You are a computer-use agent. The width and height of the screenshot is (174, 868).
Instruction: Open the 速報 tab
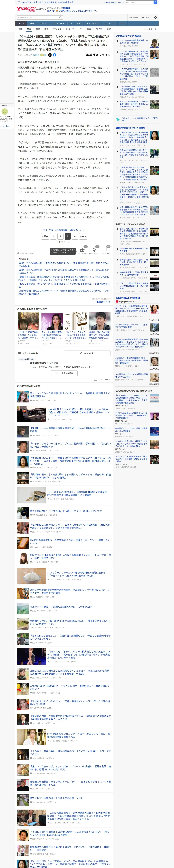(32, 24)
